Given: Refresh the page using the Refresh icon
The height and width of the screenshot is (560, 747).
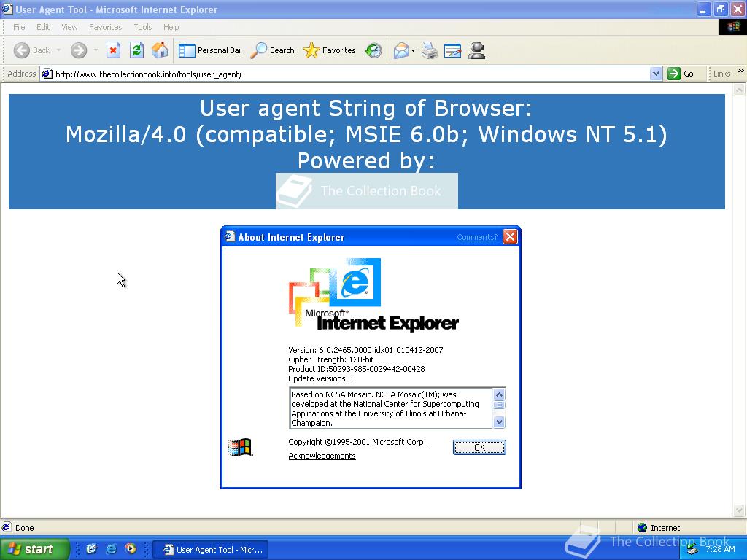Looking at the screenshot, I should tap(136, 50).
